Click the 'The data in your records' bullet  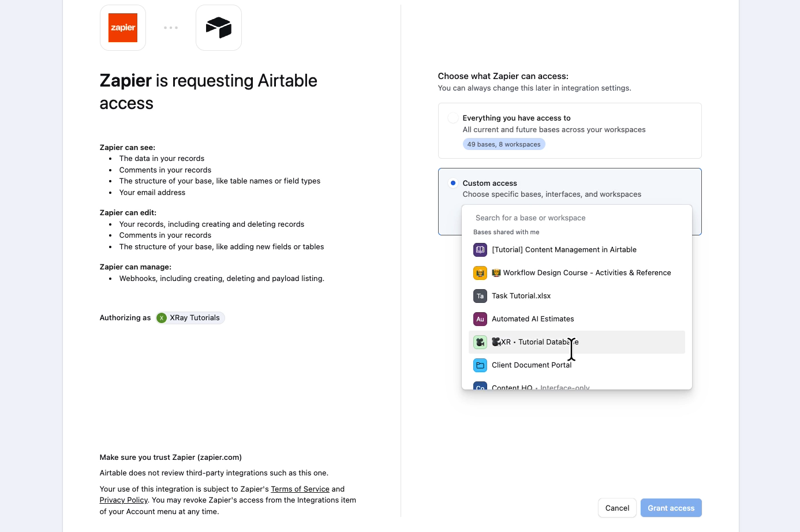162,159
